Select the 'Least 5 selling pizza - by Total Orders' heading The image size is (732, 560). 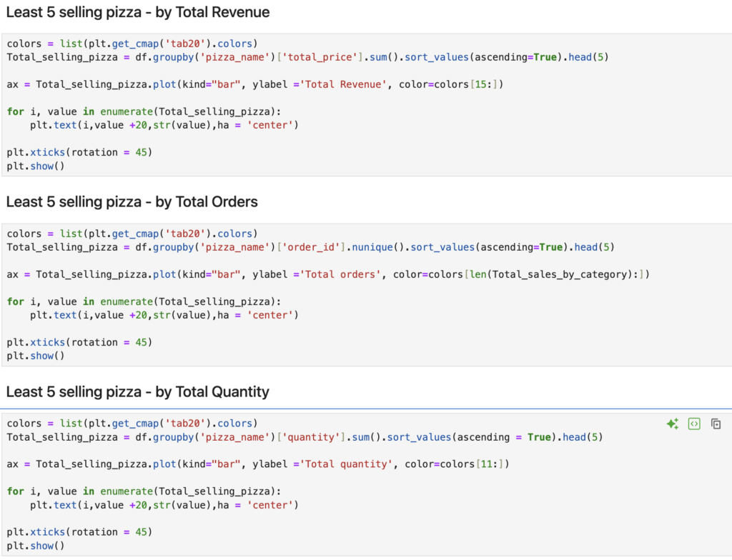(x=132, y=202)
